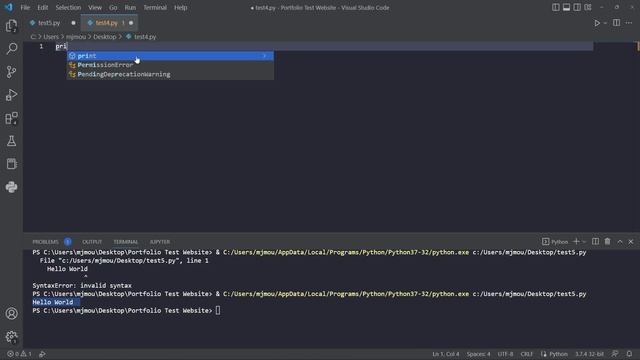Open Customize Layout options
The width and height of the screenshot is (640, 360).
click(x=588, y=7)
